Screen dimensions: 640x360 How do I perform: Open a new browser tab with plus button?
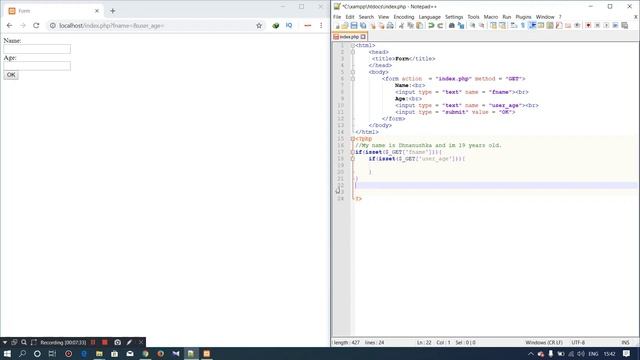[x=113, y=11]
